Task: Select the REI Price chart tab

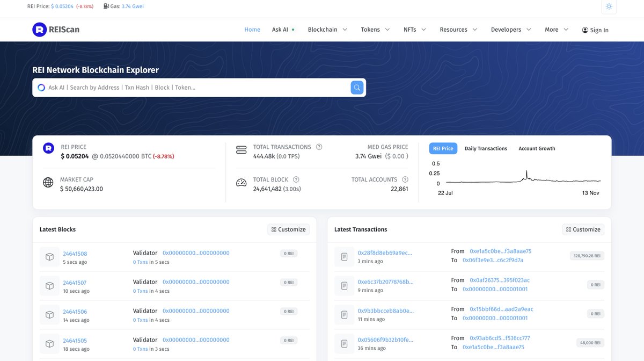Action: pos(443,148)
